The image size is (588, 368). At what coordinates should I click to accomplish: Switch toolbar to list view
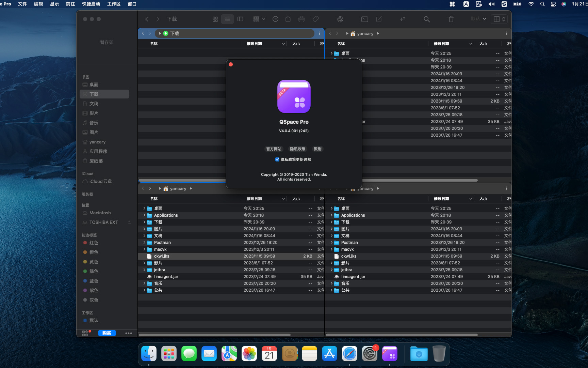[228, 19]
